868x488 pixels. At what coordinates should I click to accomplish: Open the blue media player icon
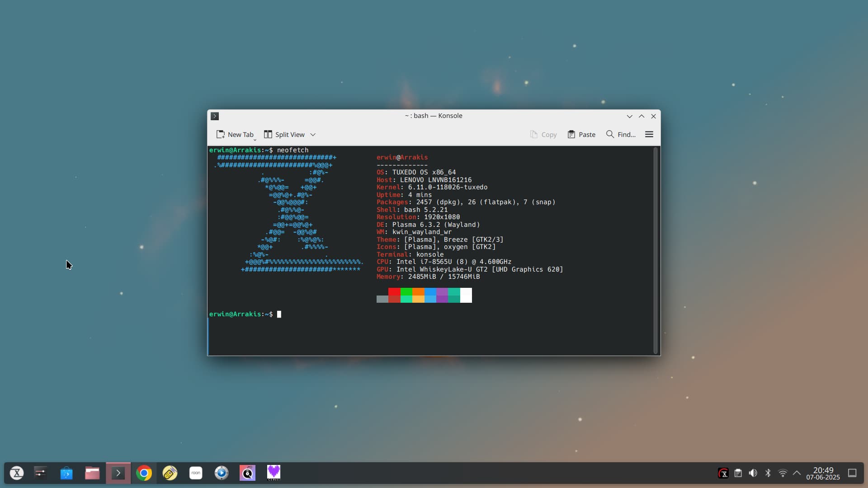222,473
